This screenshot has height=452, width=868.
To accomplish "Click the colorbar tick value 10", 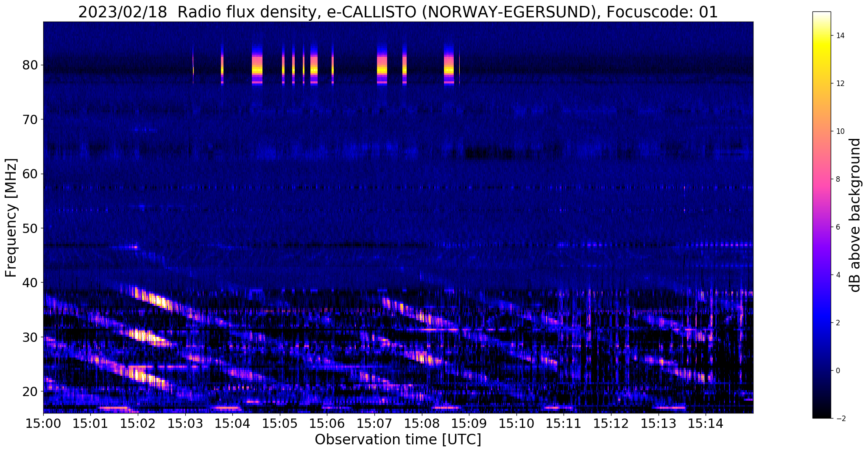I will coord(840,131).
